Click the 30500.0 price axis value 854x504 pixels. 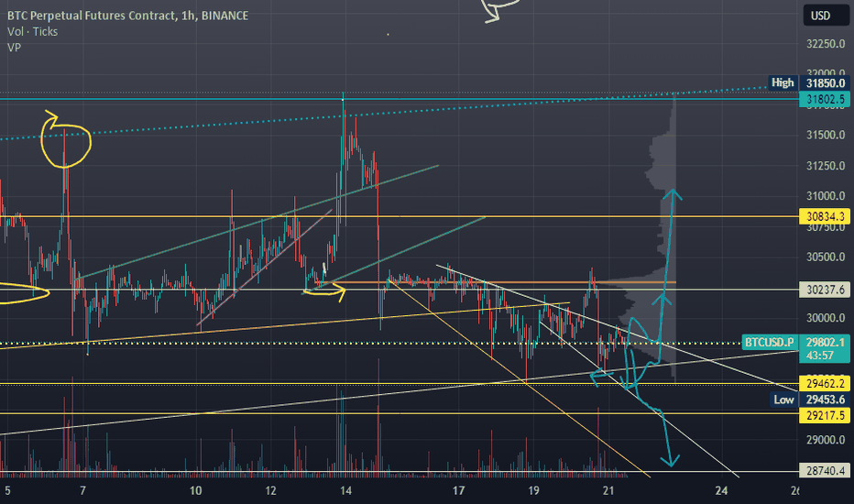[826, 257]
